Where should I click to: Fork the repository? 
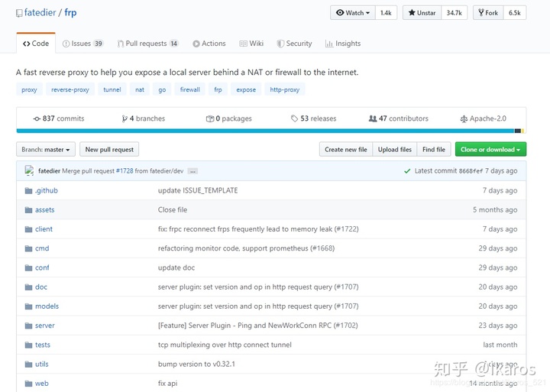488,13
